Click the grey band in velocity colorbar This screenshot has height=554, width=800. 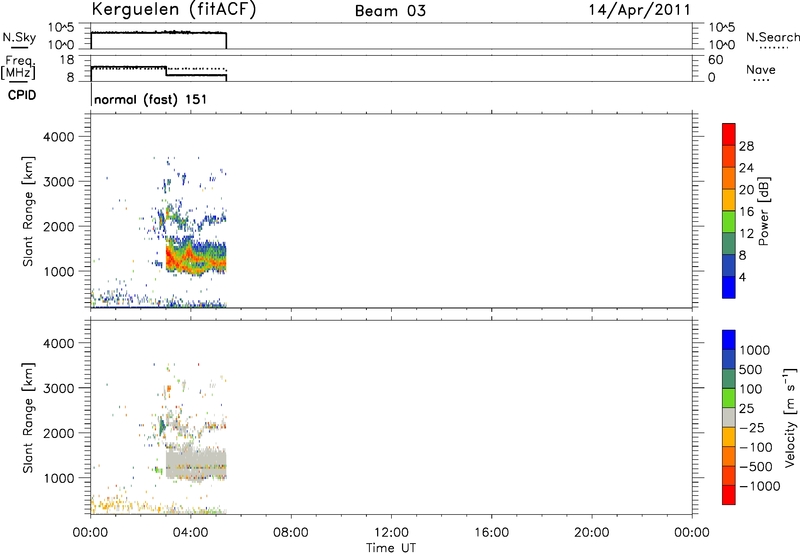729,417
